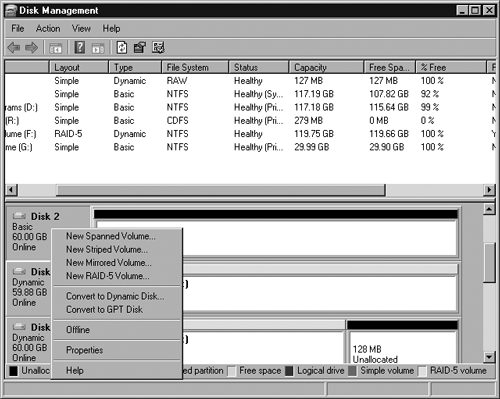Select New Mirrored Volume menu entry
The height and width of the screenshot is (399, 500).
point(117,263)
